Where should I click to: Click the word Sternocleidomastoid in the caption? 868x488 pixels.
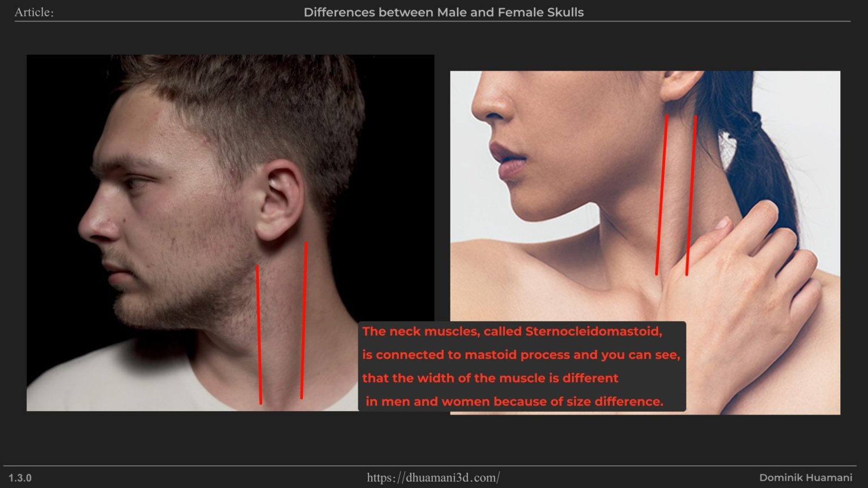coord(593,332)
